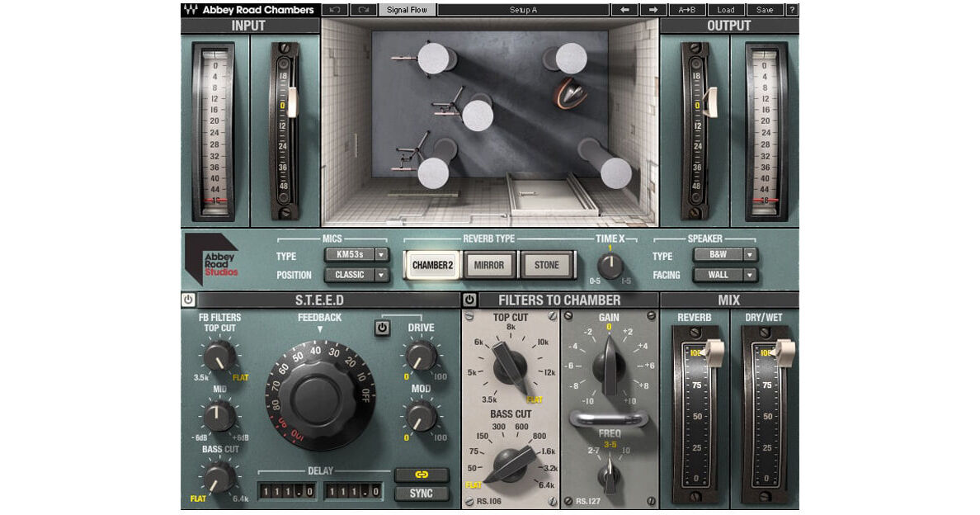Image resolution: width=980 pixels, height=515 pixels.
Task: Click the SYNC button
Action: point(421,494)
